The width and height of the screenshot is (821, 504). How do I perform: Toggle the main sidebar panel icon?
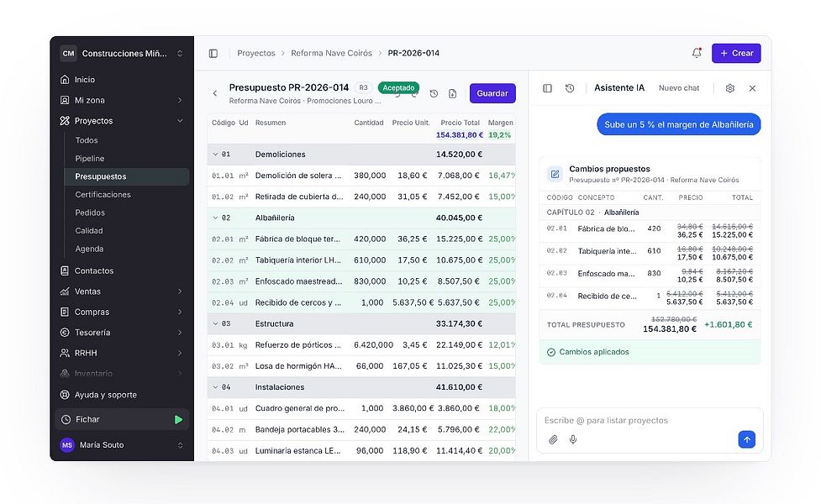coord(213,54)
